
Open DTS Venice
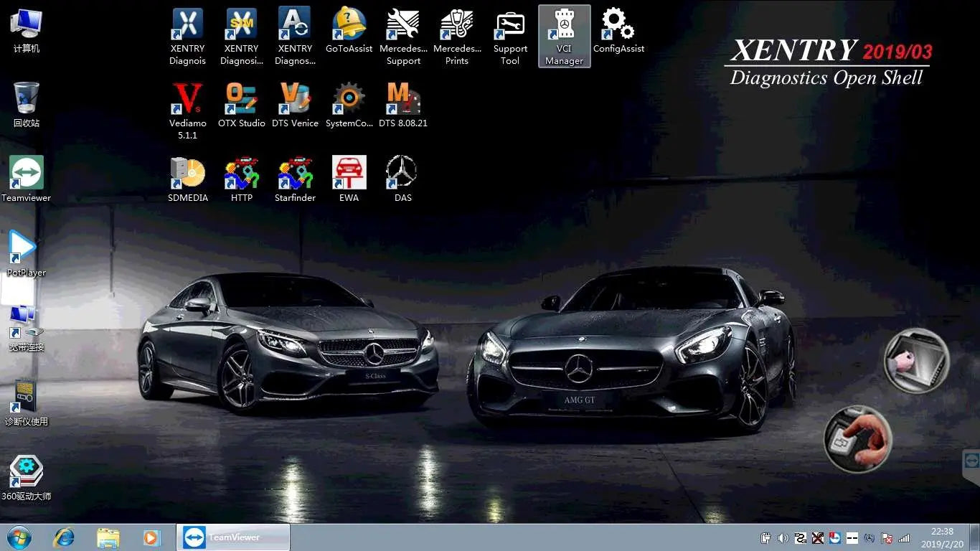tap(295, 100)
